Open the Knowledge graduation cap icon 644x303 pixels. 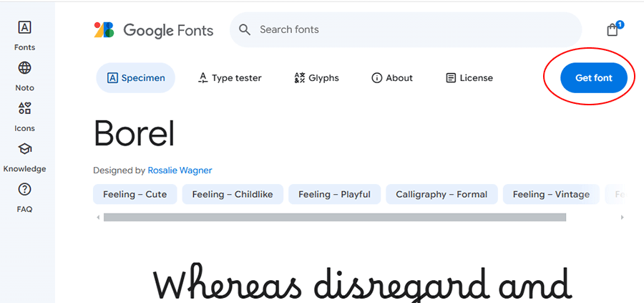coord(24,149)
